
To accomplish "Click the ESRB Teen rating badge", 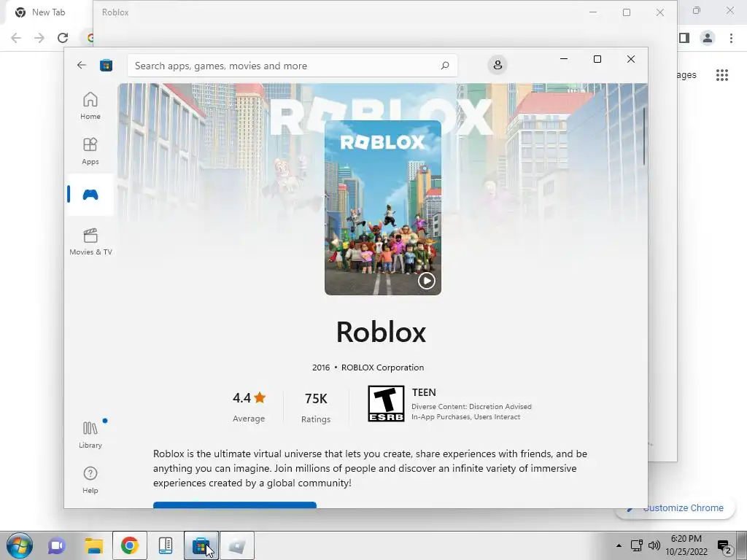I will point(386,403).
